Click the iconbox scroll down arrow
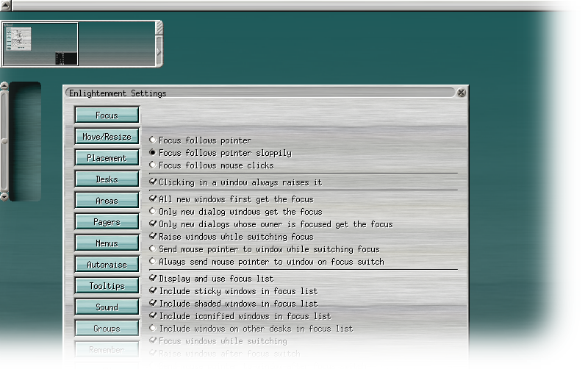588x386 pixels. pyautogui.click(x=4, y=196)
